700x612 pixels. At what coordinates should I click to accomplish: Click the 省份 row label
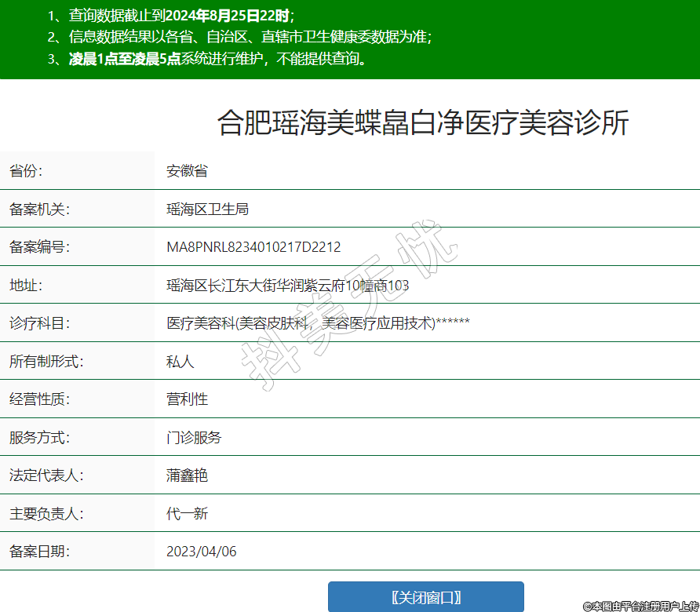click(26, 171)
